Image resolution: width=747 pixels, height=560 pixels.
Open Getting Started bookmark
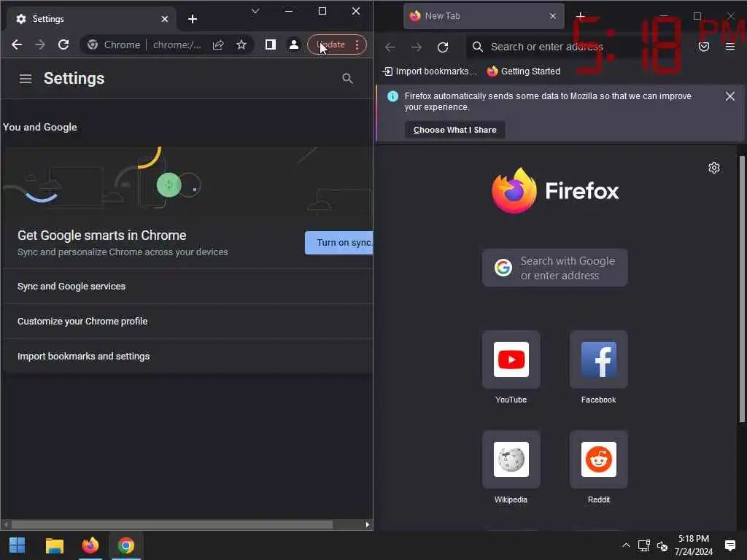pyautogui.click(x=524, y=71)
